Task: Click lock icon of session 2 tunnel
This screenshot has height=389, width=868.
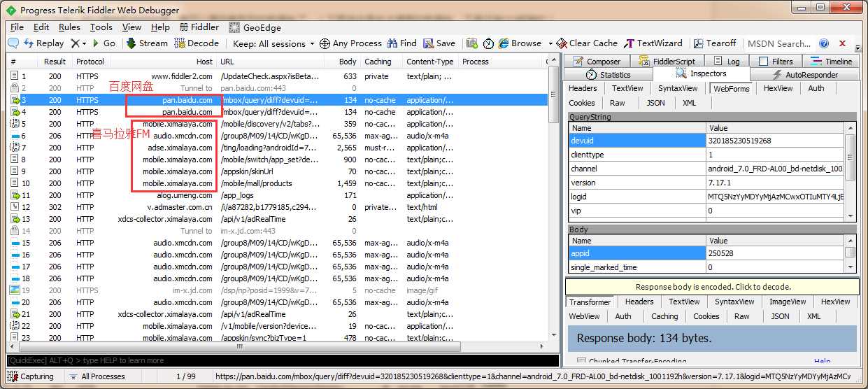Action: 15,88
